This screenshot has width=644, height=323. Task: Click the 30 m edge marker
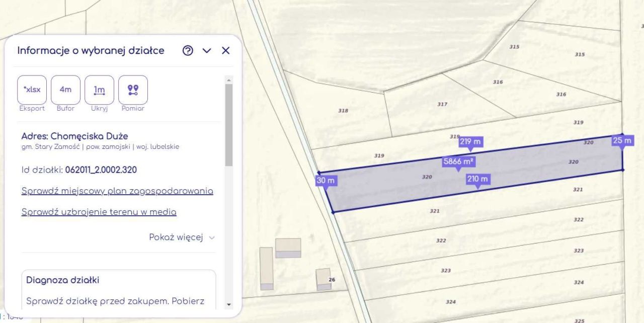[x=326, y=181]
